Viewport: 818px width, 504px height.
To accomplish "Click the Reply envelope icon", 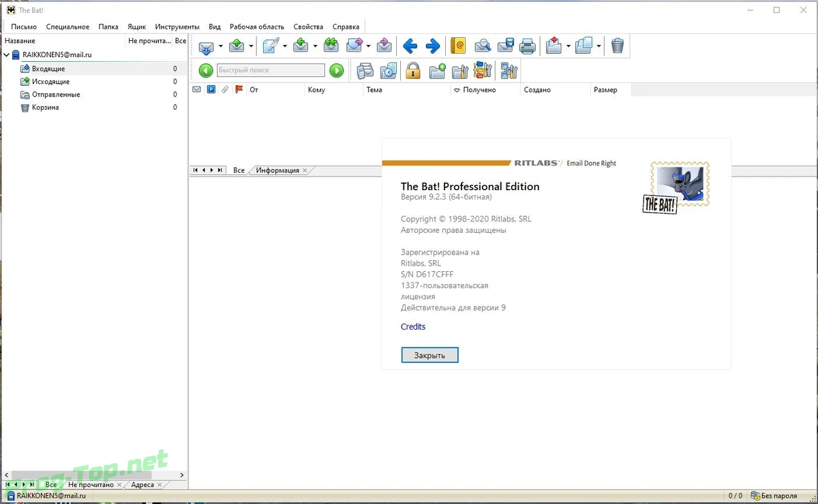I will coord(301,46).
